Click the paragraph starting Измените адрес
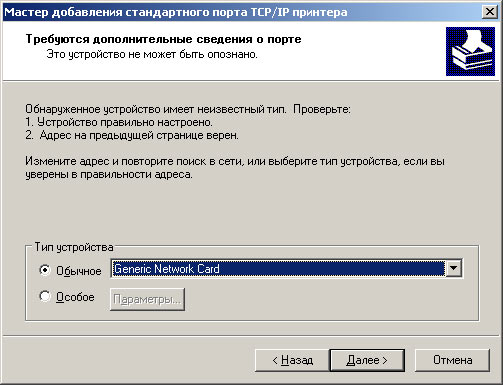Screen dimensions: 503x385 (235, 168)
